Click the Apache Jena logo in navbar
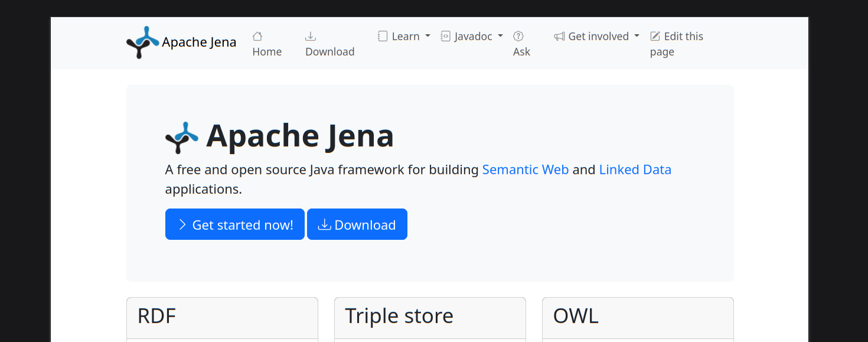 click(143, 43)
